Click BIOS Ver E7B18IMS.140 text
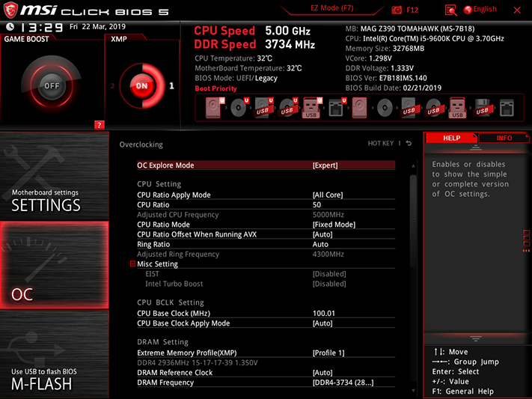 click(386, 78)
